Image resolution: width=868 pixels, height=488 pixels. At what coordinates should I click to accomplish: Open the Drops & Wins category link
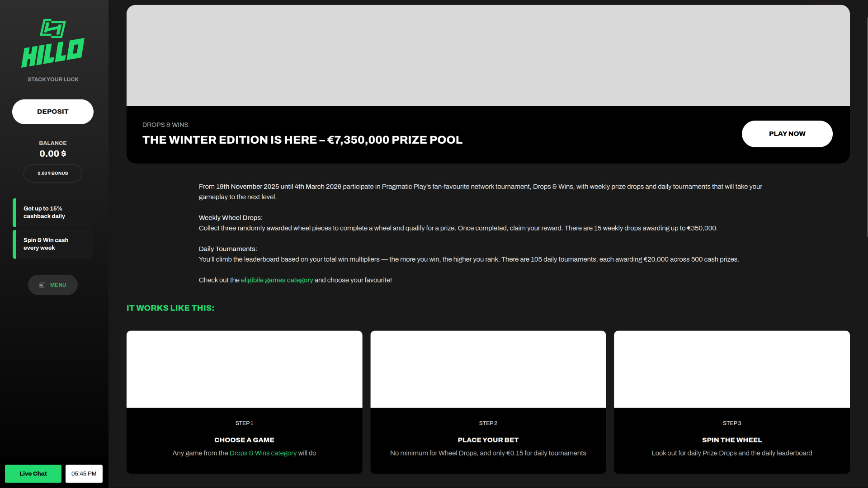[x=263, y=453]
